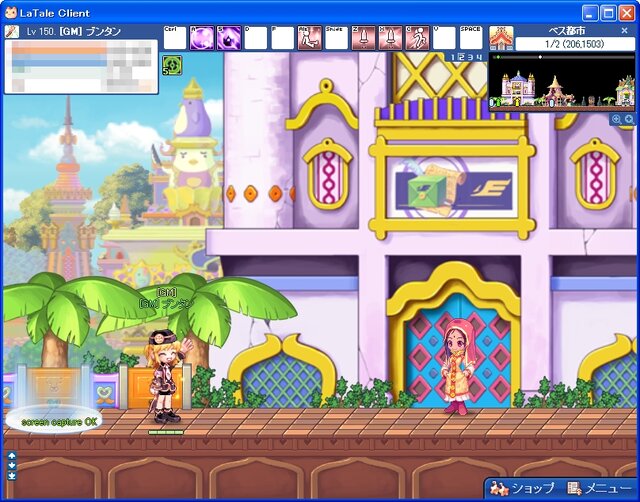Use the potion item in slot X

coord(390,38)
